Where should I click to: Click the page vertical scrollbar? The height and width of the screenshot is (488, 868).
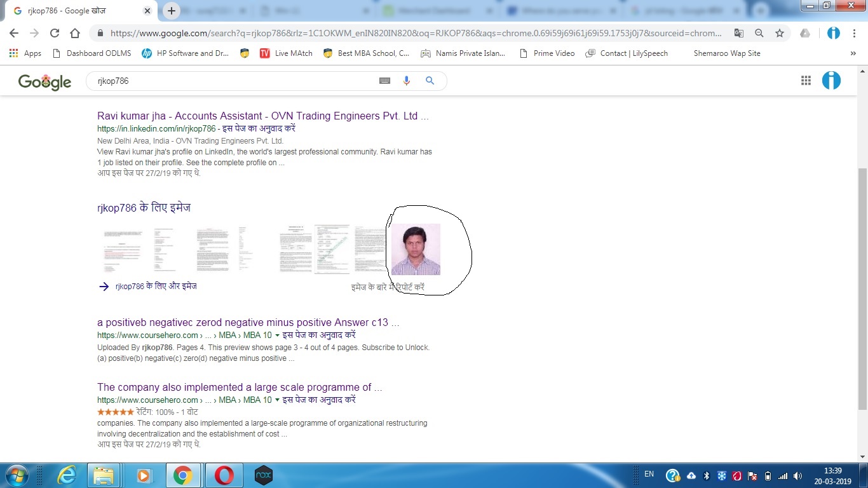(x=862, y=289)
